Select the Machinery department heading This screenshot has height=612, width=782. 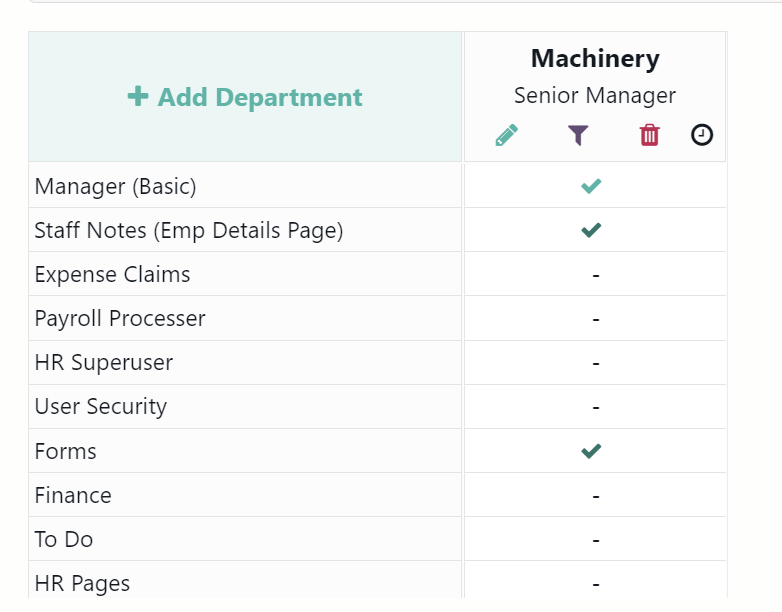click(595, 59)
